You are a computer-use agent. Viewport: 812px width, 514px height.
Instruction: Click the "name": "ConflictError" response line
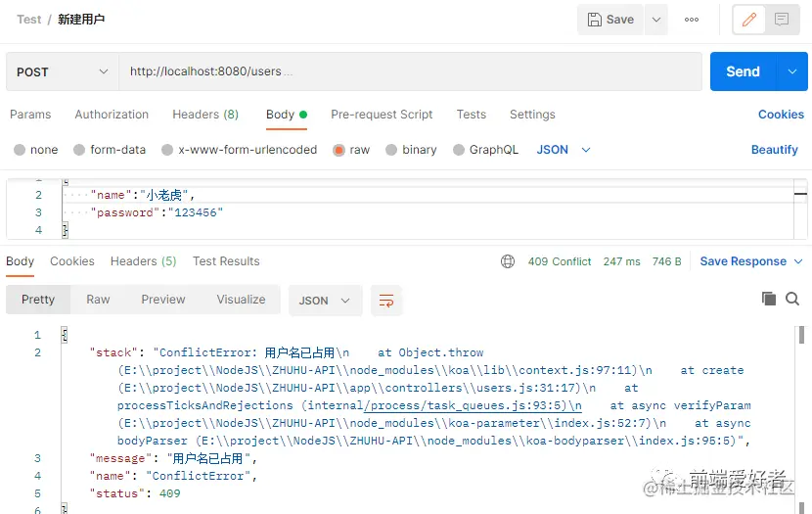coord(173,476)
